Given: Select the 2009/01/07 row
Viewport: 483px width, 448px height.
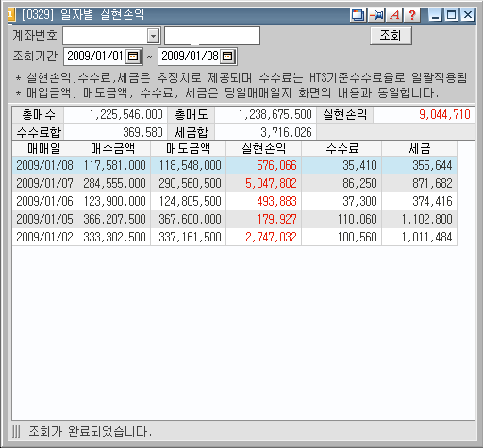Looking at the screenshot, I should tap(235, 183).
